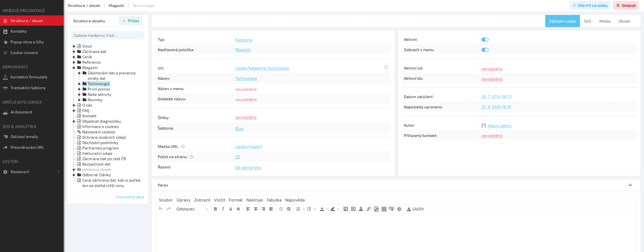The width and height of the screenshot is (644, 252).
Task: Click the hromadné akce link
Action: (x=130, y=197)
